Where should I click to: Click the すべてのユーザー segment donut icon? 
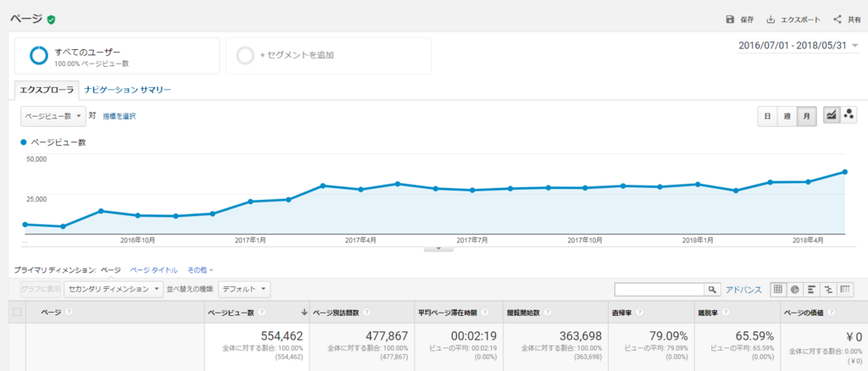click(39, 55)
